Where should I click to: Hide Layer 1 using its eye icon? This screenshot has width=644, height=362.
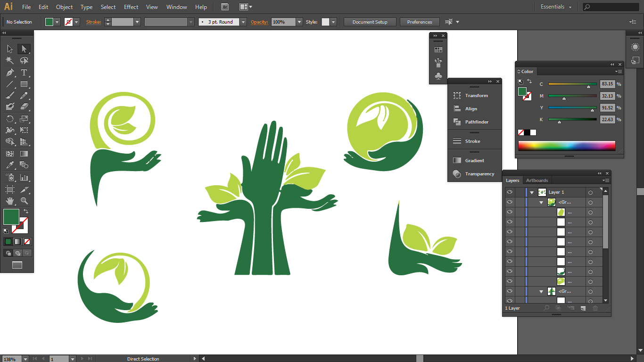[x=509, y=192]
